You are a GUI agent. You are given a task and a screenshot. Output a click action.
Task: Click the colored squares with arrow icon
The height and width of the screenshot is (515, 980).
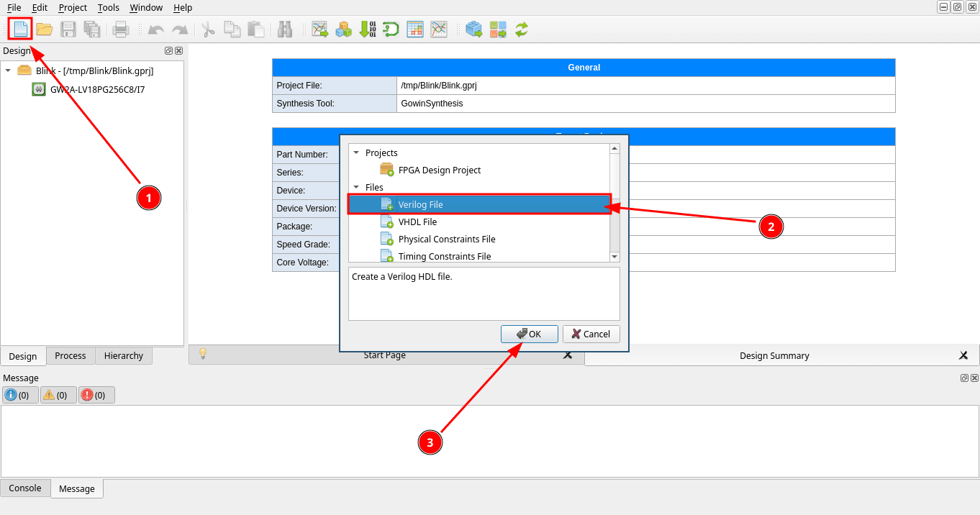pos(498,29)
